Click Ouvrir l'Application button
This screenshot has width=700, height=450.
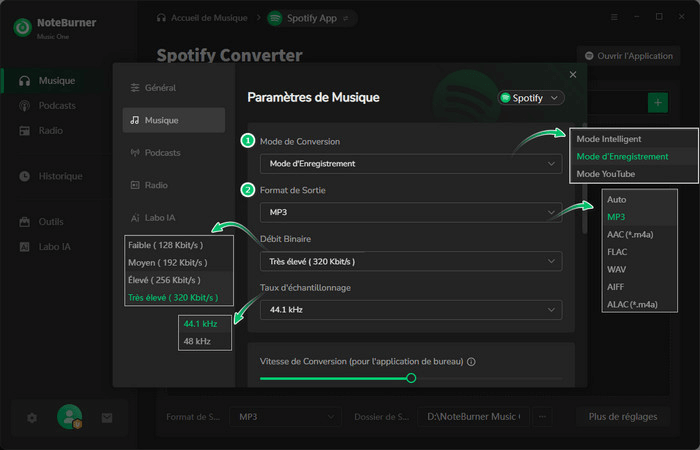point(629,56)
